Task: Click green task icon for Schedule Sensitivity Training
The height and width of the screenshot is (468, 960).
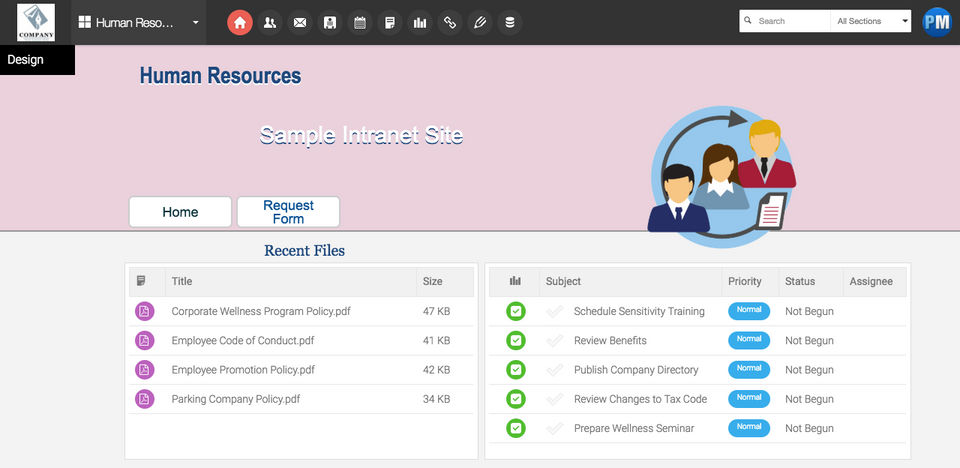Action: pyautogui.click(x=516, y=311)
